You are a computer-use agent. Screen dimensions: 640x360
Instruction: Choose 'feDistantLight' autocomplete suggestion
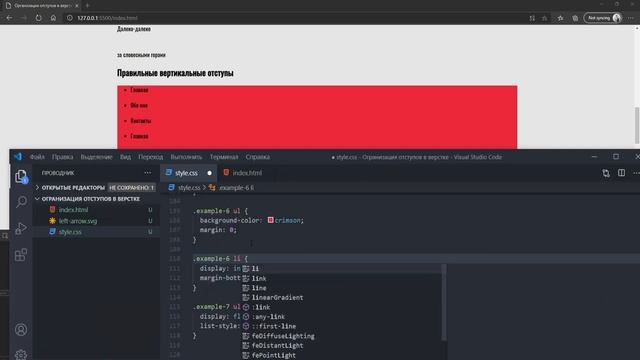[341, 345]
